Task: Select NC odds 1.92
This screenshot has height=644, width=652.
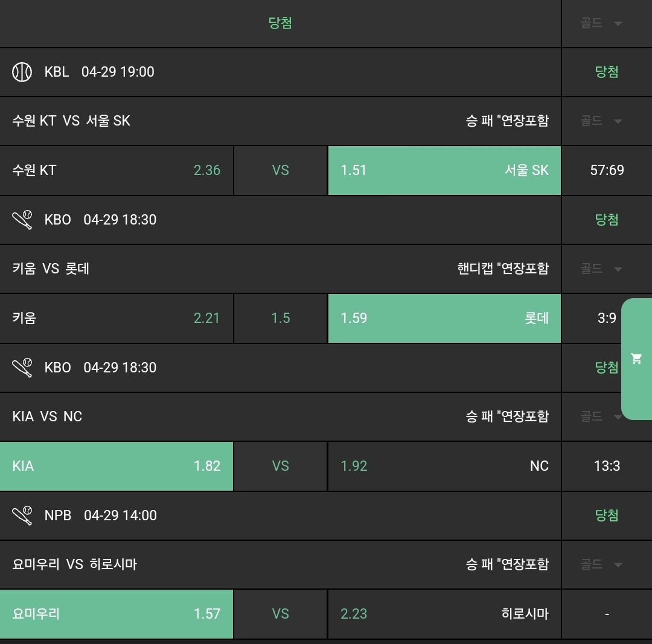Action: point(444,466)
